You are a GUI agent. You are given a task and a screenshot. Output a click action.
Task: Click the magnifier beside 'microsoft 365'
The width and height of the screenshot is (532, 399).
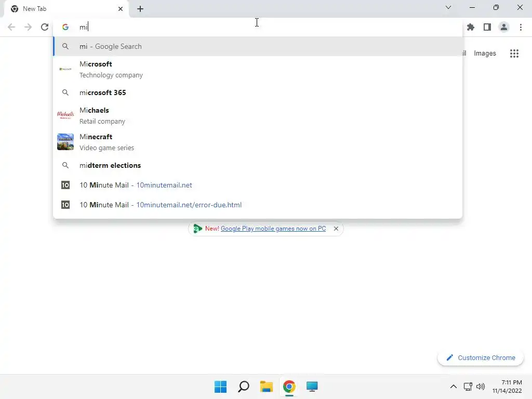65,92
